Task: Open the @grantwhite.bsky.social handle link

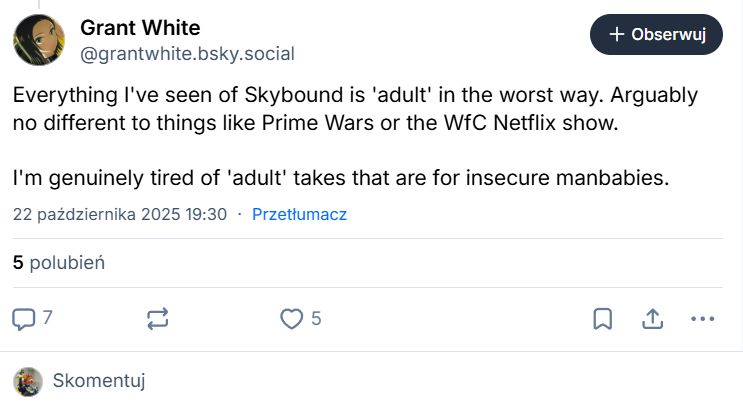Action: point(187,53)
